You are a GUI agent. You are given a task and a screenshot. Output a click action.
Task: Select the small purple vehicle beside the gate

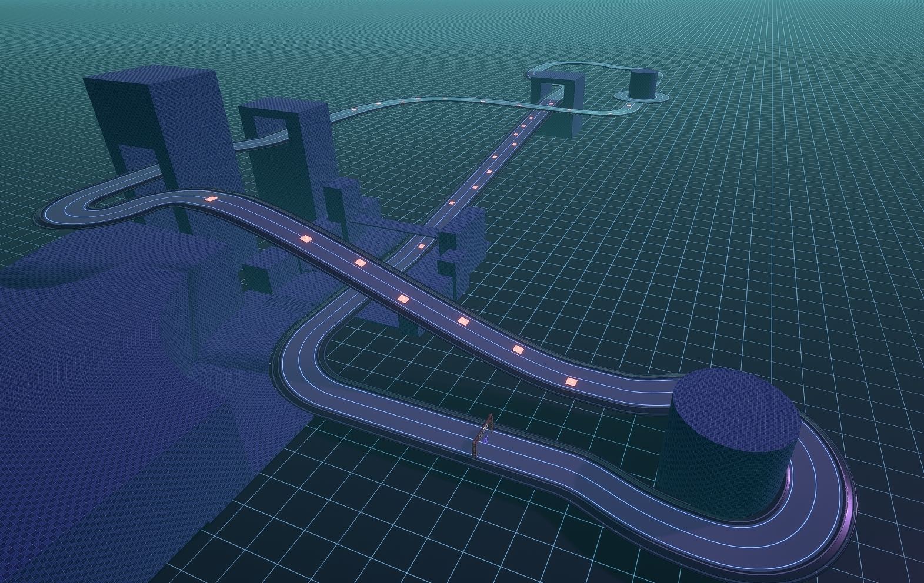click(x=487, y=438)
